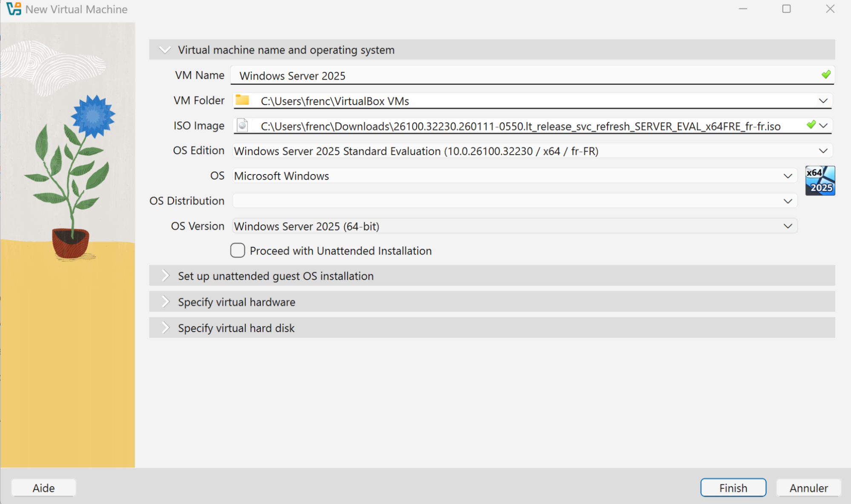Image resolution: width=851 pixels, height=504 pixels.
Task: Click into the VM Name text field
Action: coord(532,75)
